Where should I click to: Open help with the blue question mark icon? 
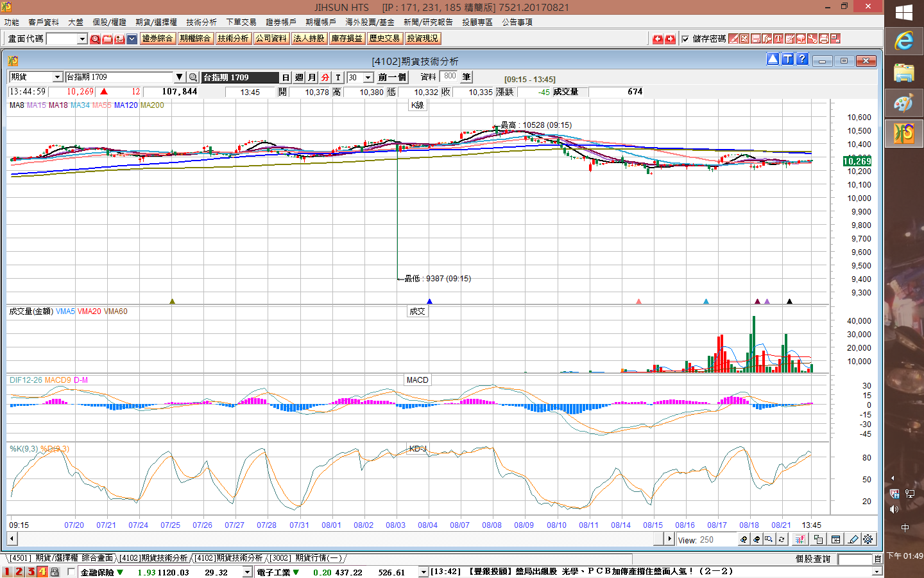tap(802, 59)
